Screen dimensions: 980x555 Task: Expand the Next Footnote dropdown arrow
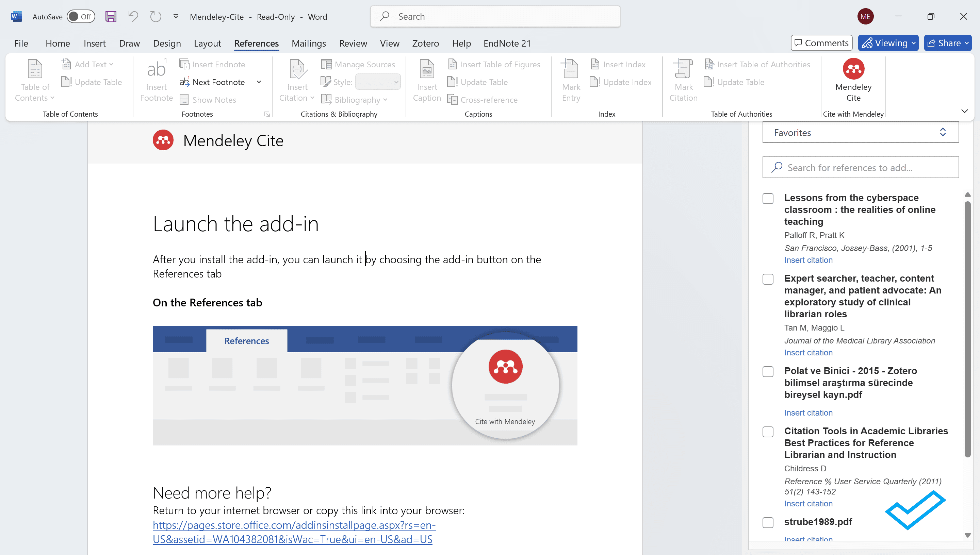click(x=259, y=82)
